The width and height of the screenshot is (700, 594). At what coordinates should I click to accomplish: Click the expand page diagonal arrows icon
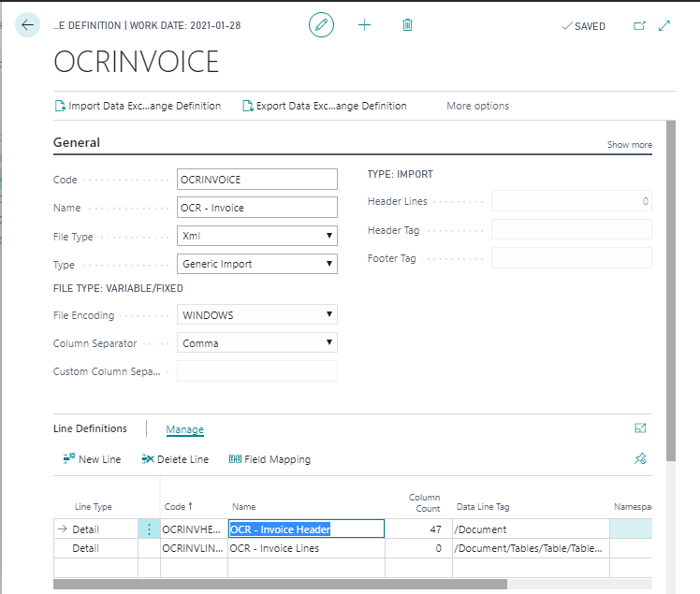[x=664, y=25]
